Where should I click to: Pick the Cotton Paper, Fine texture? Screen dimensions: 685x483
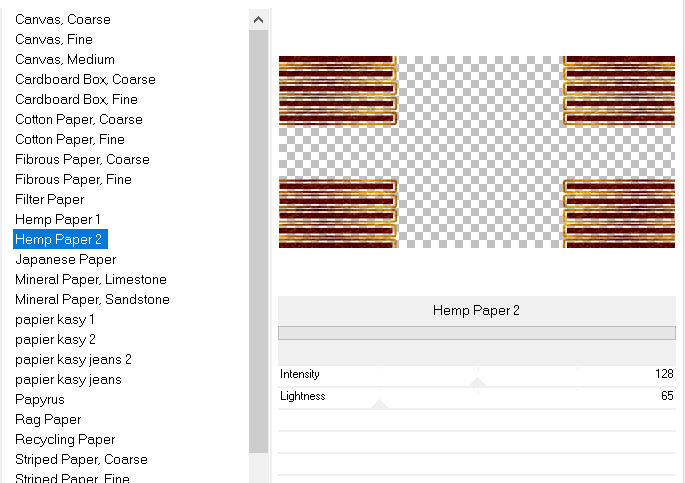tap(69, 139)
